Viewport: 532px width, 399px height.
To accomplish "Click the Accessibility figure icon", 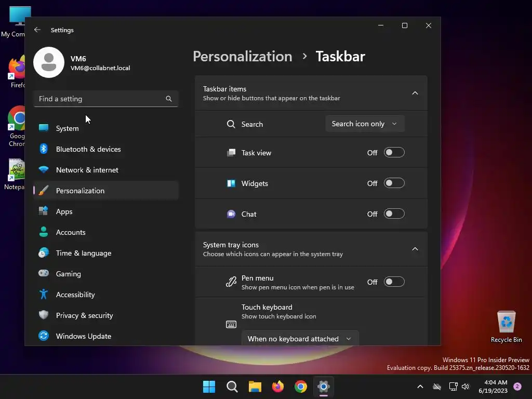I will pos(44,294).
